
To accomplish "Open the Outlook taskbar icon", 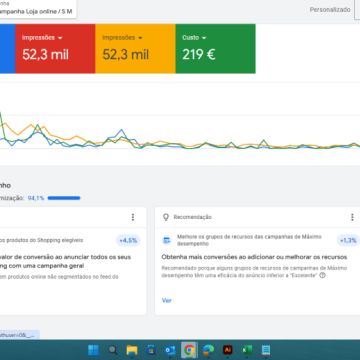I will 170,350.
